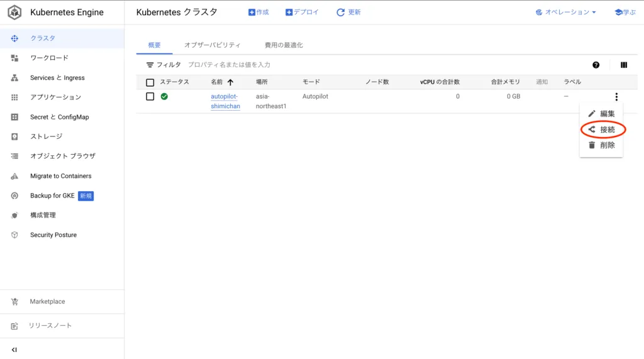Click the Services と Ingress icon
The width and height of the screenshot is (644, 359).
pos(14,77)
